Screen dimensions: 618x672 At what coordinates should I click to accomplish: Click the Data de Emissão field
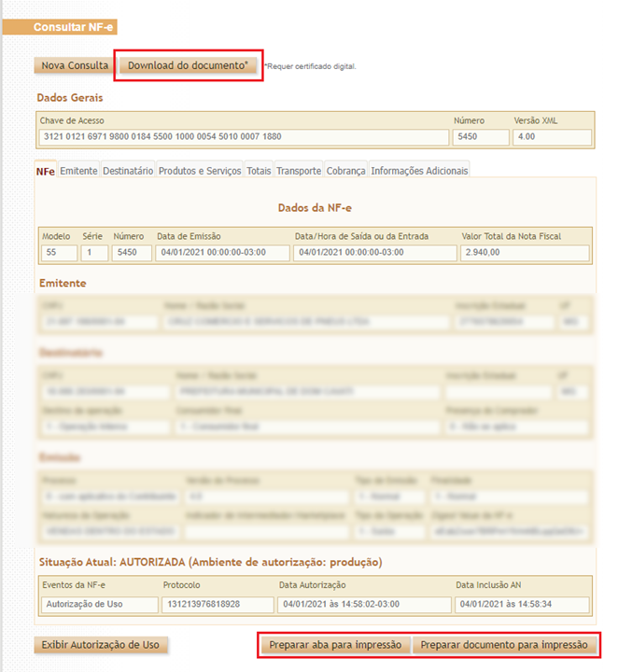(222, 253)
